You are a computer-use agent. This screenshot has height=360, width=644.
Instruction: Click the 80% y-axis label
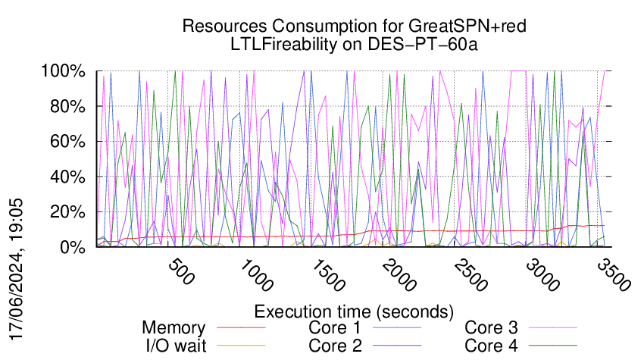[x=67, y=106]
